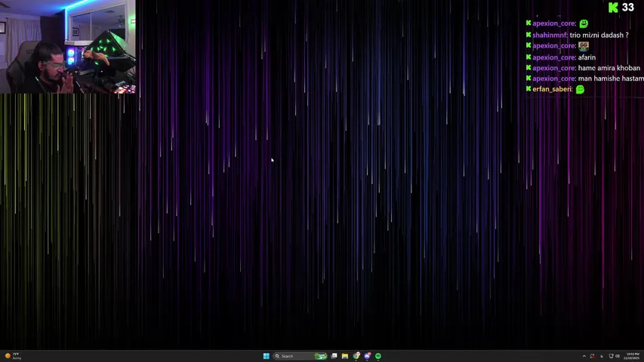Open Google Chrome from the taskbar
The image size is (644, 362).
(x=356, y=356)
